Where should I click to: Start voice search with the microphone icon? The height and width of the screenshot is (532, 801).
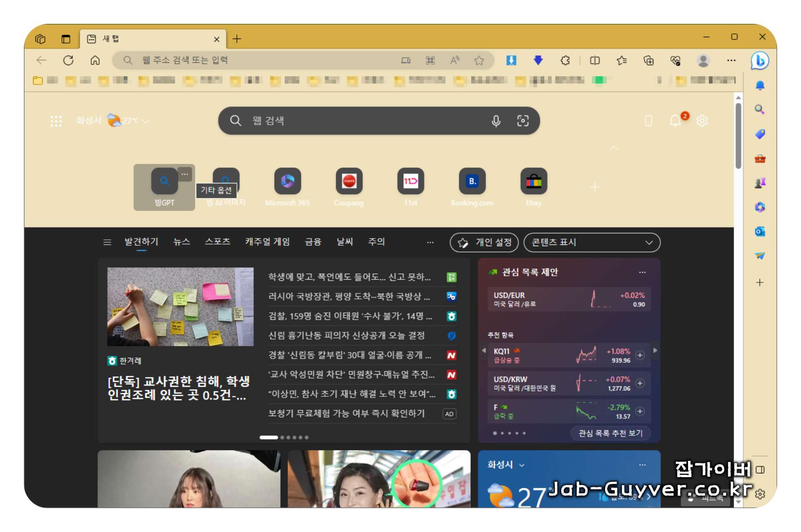(496, 121)
